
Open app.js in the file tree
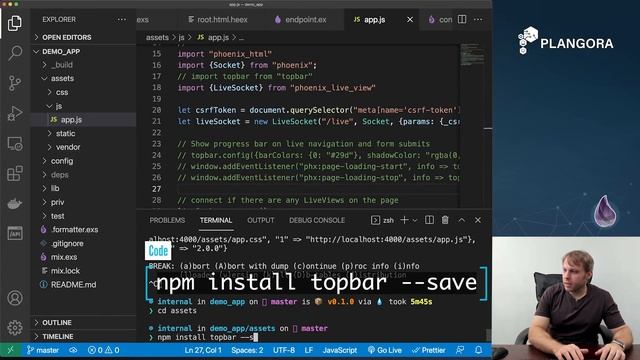[84, 120]
